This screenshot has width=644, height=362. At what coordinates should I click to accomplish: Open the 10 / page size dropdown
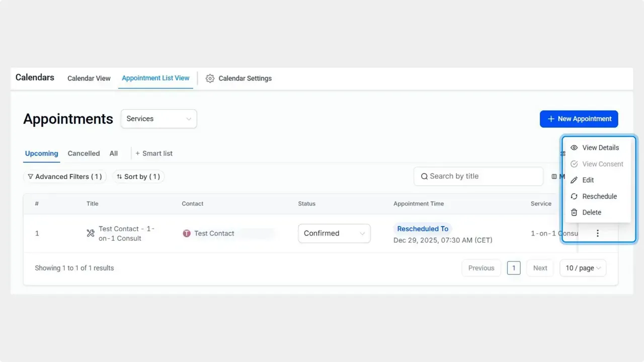(583, 268)
